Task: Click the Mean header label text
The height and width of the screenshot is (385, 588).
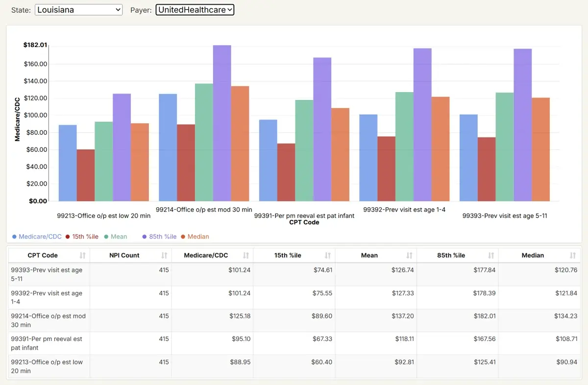Action: point(369,255)
